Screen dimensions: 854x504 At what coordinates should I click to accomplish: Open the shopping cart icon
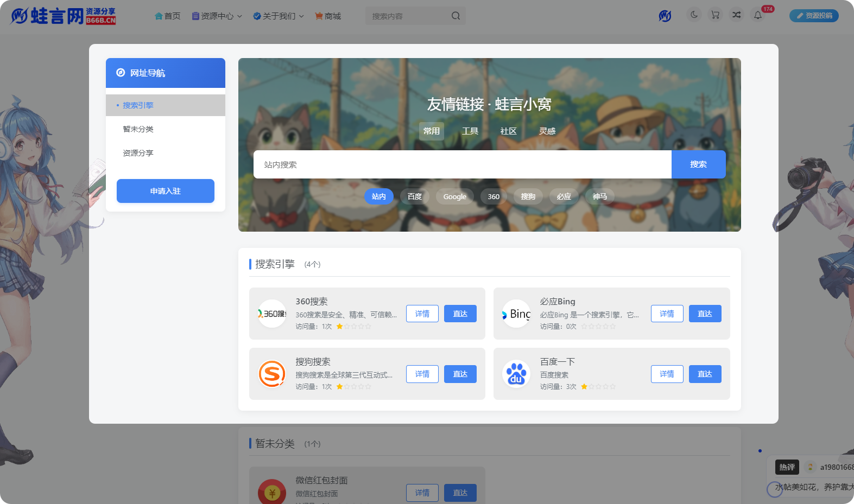click(x=716, y=15)
